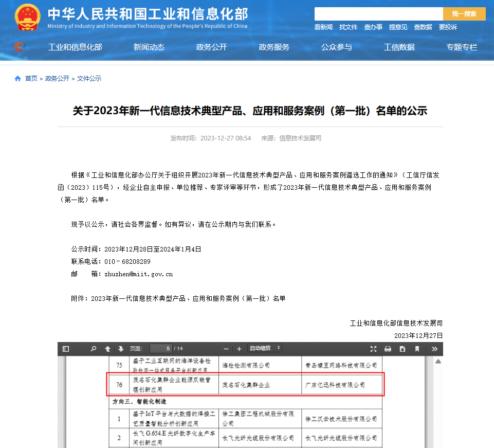Zoom out the PDF document
Viewport: 494px width, 448px height.
click(x=226, y=349)
